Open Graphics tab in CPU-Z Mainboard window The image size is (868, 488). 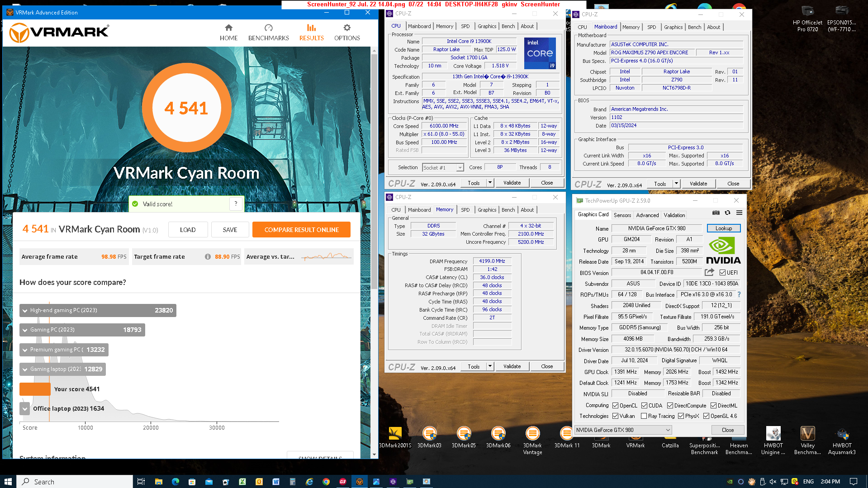pyautogui.click(x=673, y=27)
